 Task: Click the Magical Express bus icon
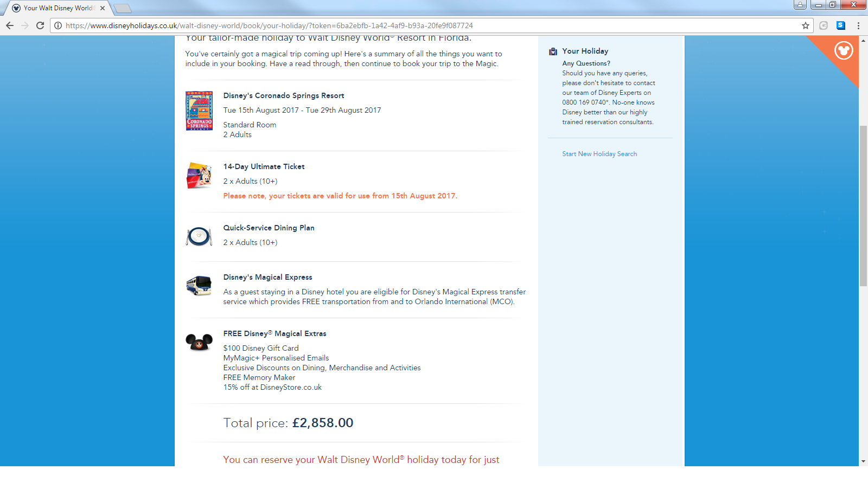point(199,285)
